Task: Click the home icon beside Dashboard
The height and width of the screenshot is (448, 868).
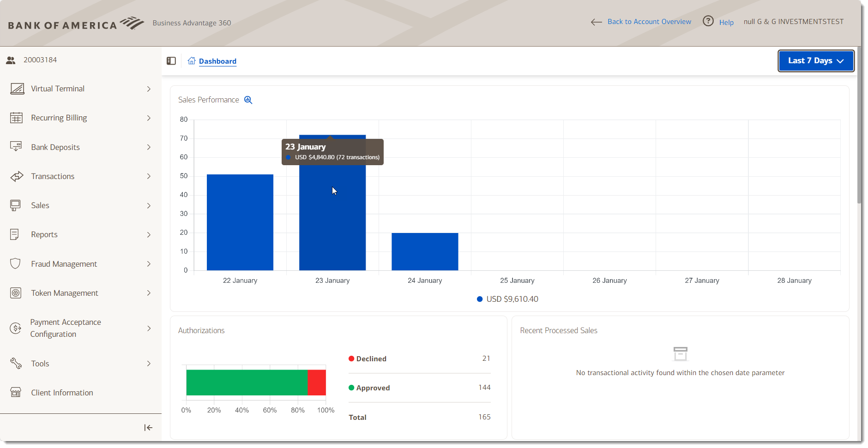Action: click(x=192, y=60)
